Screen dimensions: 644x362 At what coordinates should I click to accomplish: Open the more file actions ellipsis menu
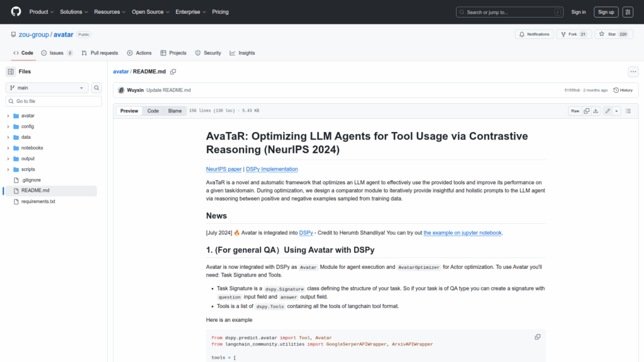633,72
